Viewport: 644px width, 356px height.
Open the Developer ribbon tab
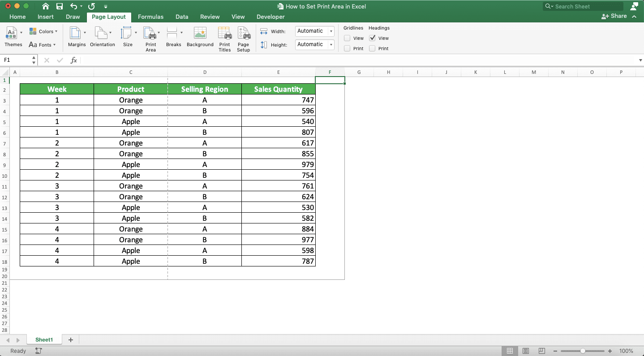coord(270,17)
